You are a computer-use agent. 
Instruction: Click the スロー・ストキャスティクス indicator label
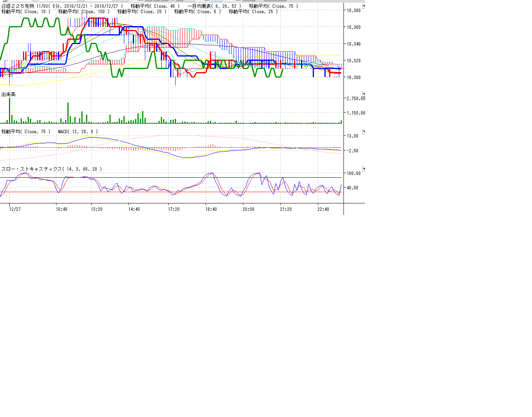(x=51, y=169)
